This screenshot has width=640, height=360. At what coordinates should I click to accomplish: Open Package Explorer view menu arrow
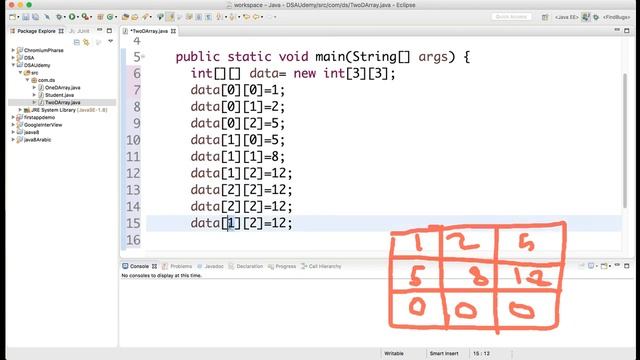110,41
